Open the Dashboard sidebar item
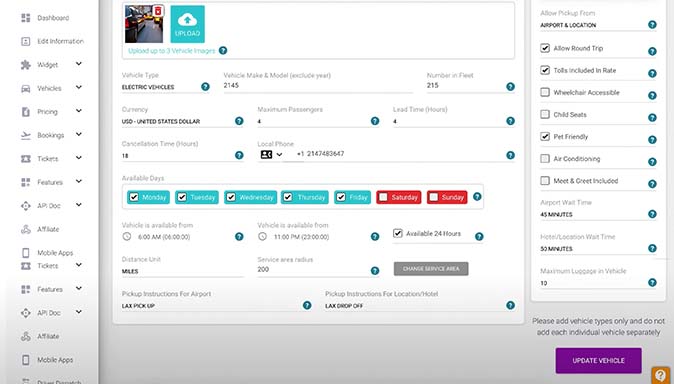The width and height of the screenshot is (674, 384). point(45,18)
